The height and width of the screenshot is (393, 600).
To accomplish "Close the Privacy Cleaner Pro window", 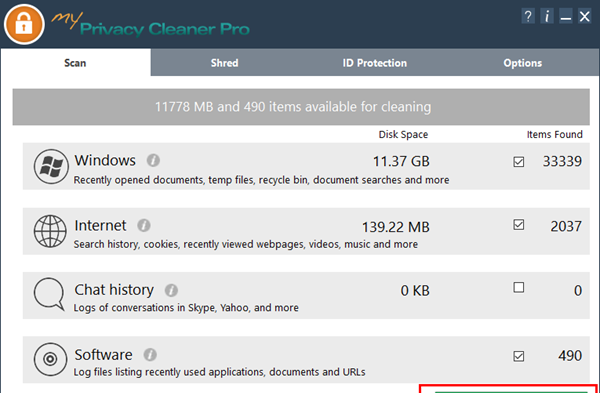I will pos(585,16).
